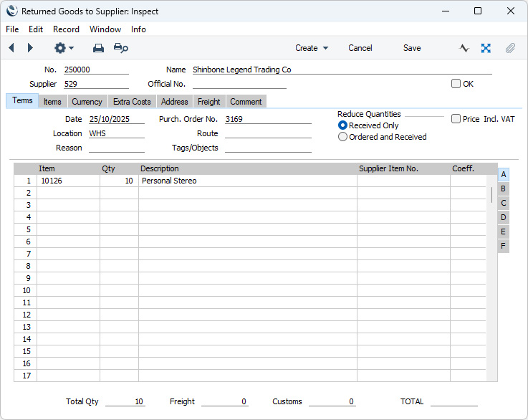528x420 pixels.
Task: Click the Freight total field
Action: coord(225,401)
